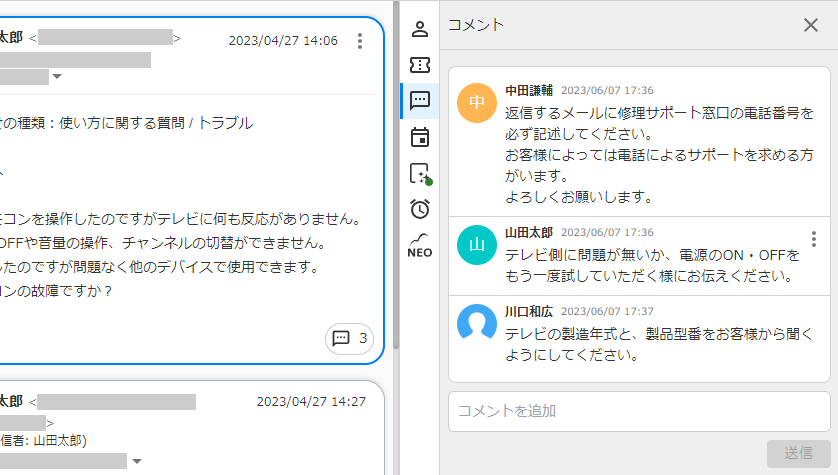Click the comment count badge showing 3
This screenshot has height=475, width=838.
coord(350,338)
